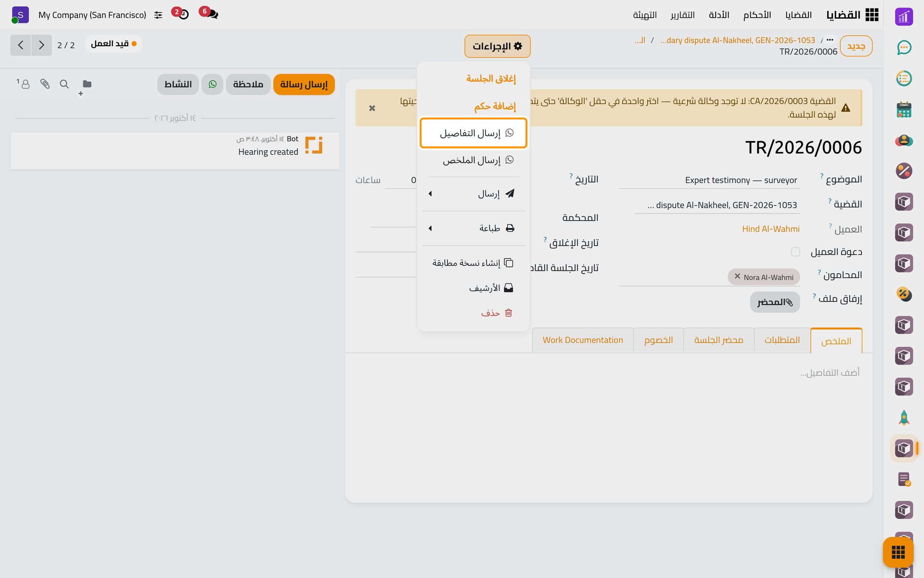Expand the طباعة submenu
Screen dimensions: 924x578
click(x=473, y=228)
